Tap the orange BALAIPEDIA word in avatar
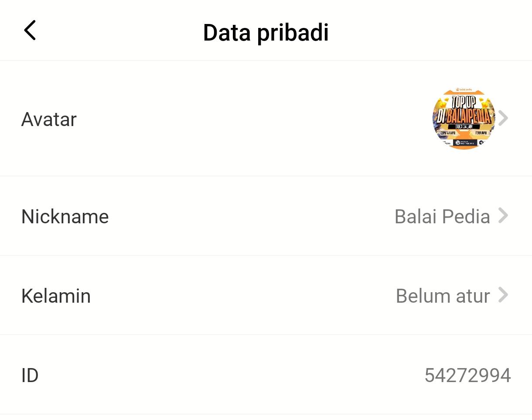Image resolution: width=532 pixels, height=420 pixels. pos(469,116)
